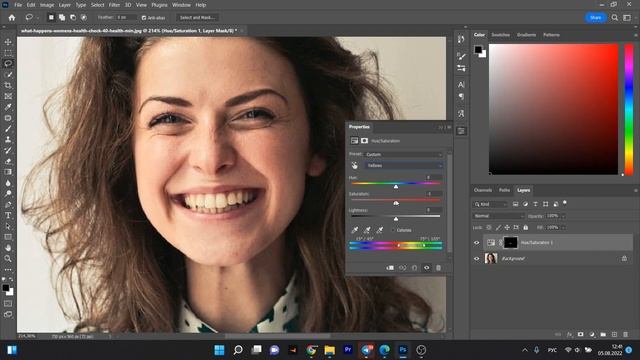Choose New selection mode in options bar
The image size is (640, 360).
click(51, 18)
